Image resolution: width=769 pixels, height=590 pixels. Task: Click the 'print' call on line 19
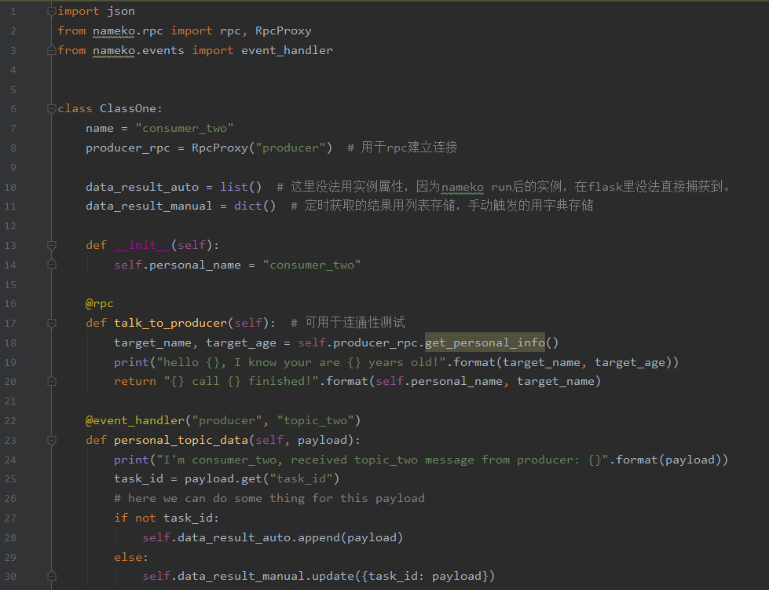point(131,362)
